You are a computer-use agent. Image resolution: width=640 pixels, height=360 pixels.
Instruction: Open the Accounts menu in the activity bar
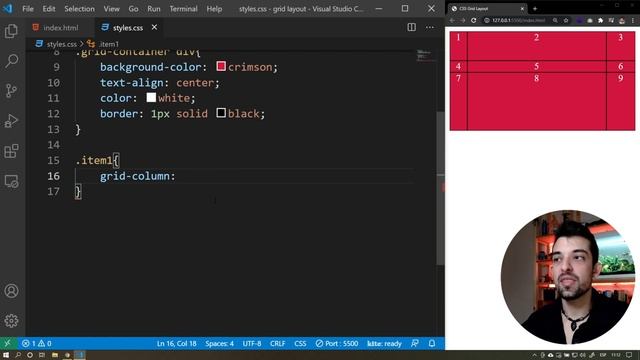(x=11, y=291)
